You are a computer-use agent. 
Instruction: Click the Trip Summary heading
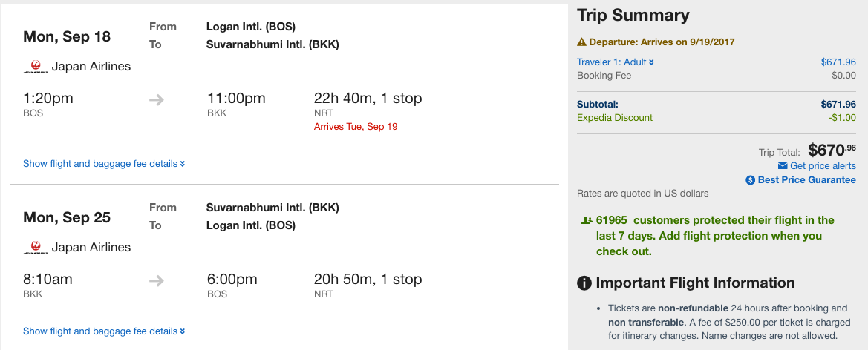pyautogui.click(x=633, y=16)
